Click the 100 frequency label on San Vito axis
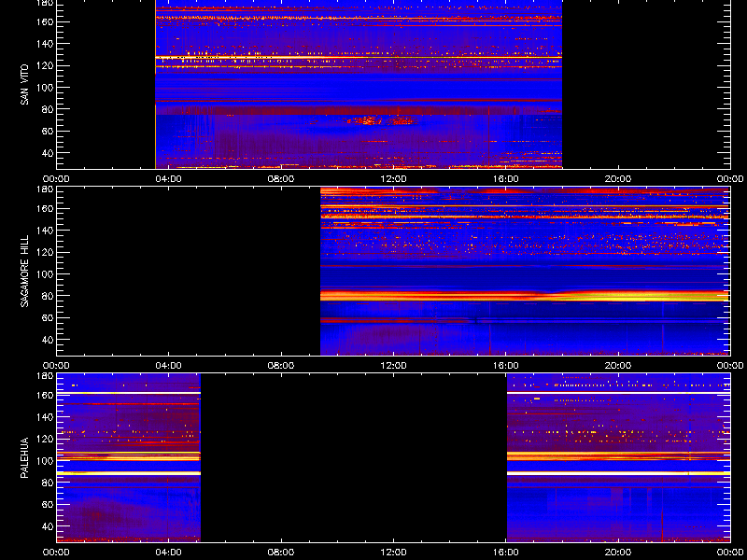The width and height of the screenshot is (747, 560). 46,88
